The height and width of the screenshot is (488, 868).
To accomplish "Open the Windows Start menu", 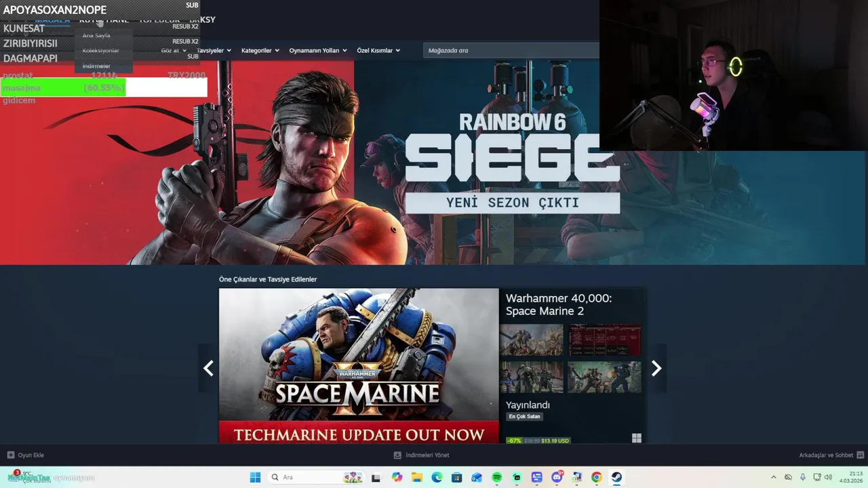I will [255, 477].
